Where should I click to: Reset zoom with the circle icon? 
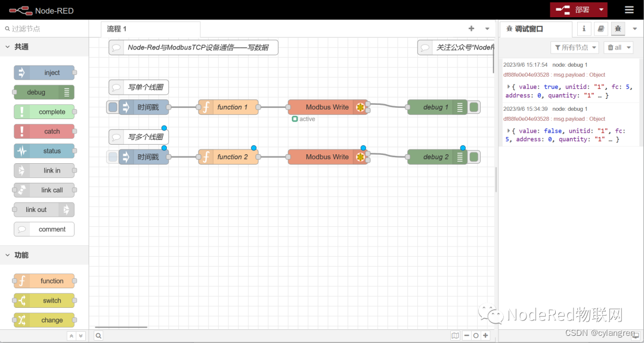tap(476, 335)
